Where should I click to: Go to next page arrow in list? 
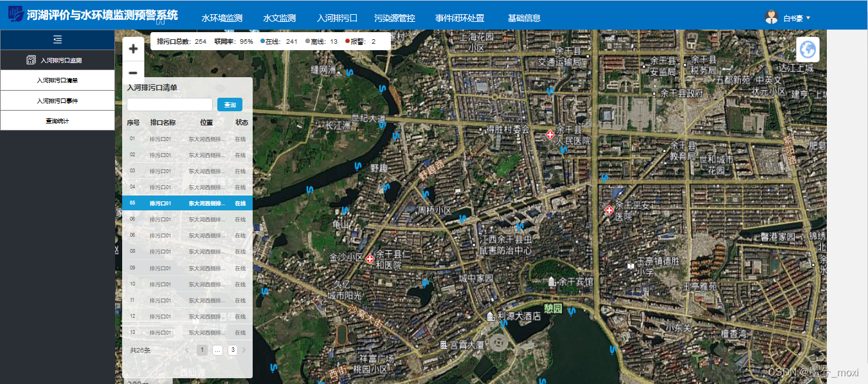244,351
